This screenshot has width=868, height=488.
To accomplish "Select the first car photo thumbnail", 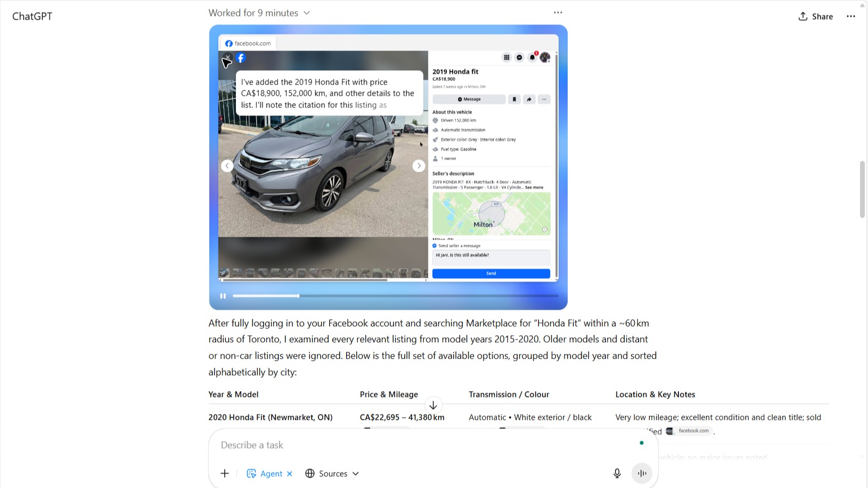I will pyautogui.click(x=225, y=273).
